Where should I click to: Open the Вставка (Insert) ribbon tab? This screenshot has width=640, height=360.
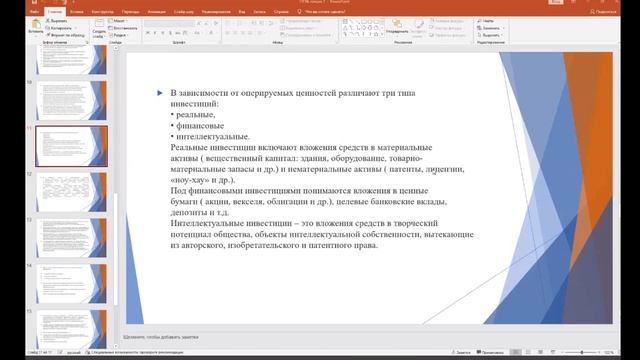(77, 12)
